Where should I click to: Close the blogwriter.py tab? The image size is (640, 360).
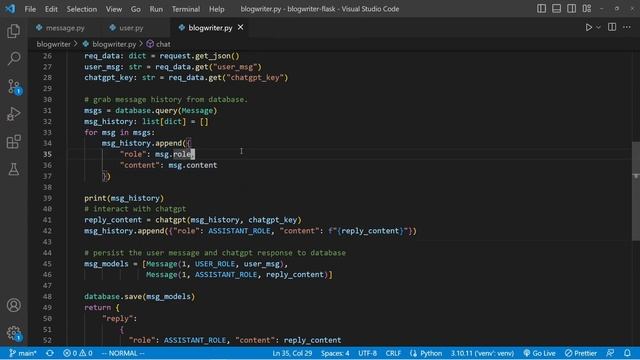(x=241, y=27)
